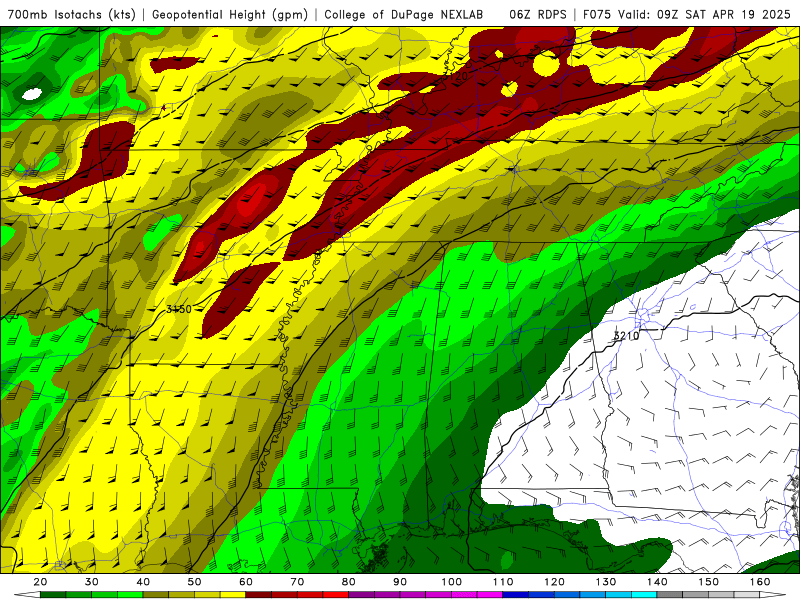Click the colorbar value 90
Image resolution: width=800 pixels, height=600 pixels.
400,582
